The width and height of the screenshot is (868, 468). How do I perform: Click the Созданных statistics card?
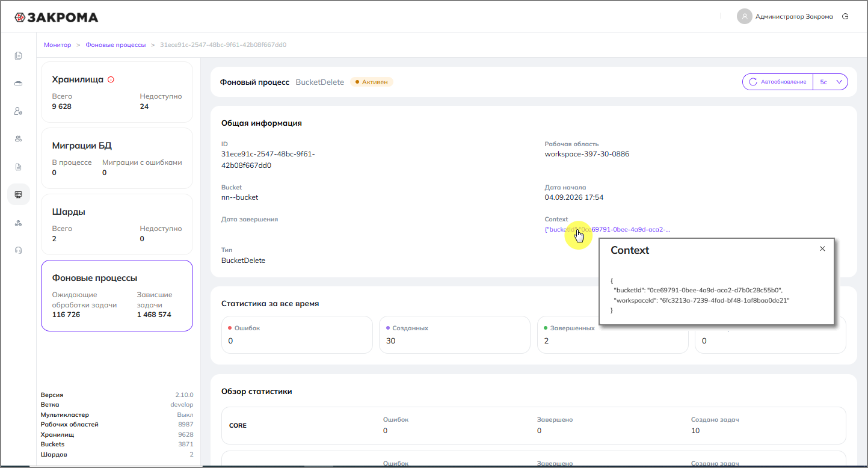tap(455, 334)
